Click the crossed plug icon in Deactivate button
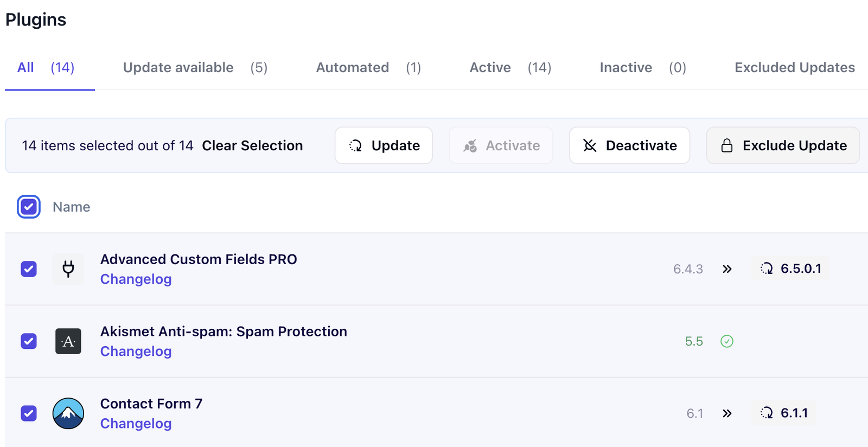 [590, 145]
